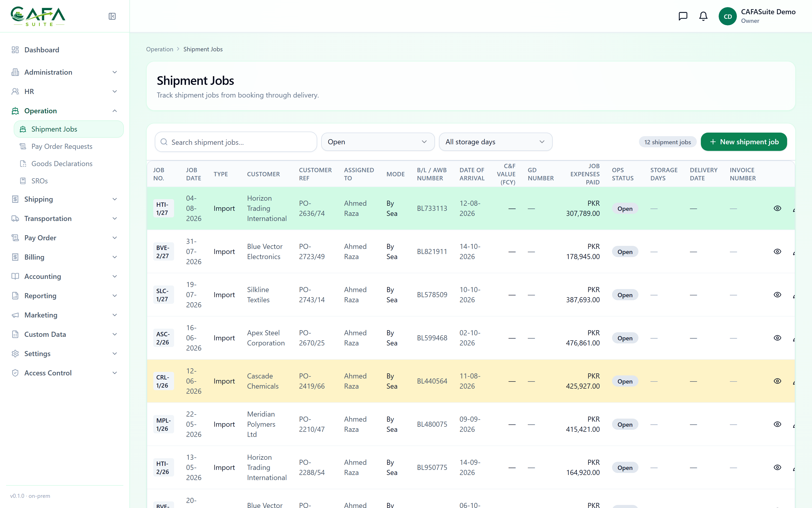Click the Operation ship icon

(15, 111)
